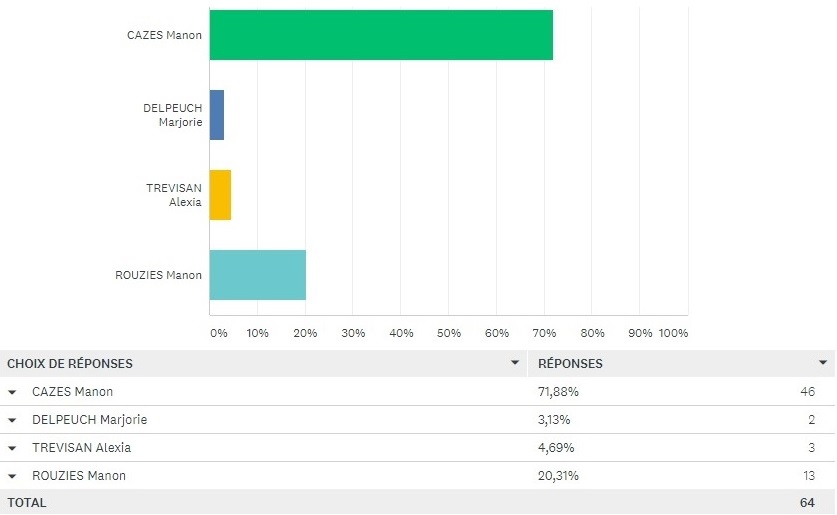Select the TREVISAN Alexia table row label
Image resolution: width=837 pixels, height=515 pixels.
pyautogui.click(x=81, y=448)
